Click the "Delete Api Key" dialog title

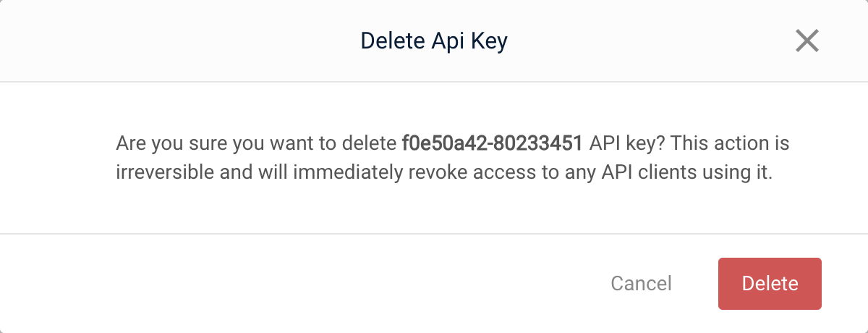pos(434,41)
